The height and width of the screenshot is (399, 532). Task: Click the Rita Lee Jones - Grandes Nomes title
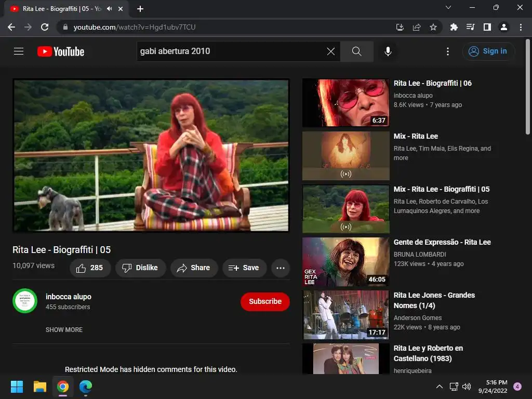[x=434, y=300]
